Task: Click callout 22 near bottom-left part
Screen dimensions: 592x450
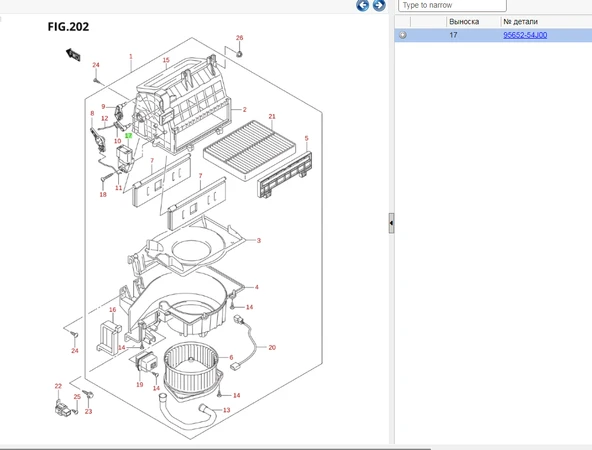Action: point(58,386)
